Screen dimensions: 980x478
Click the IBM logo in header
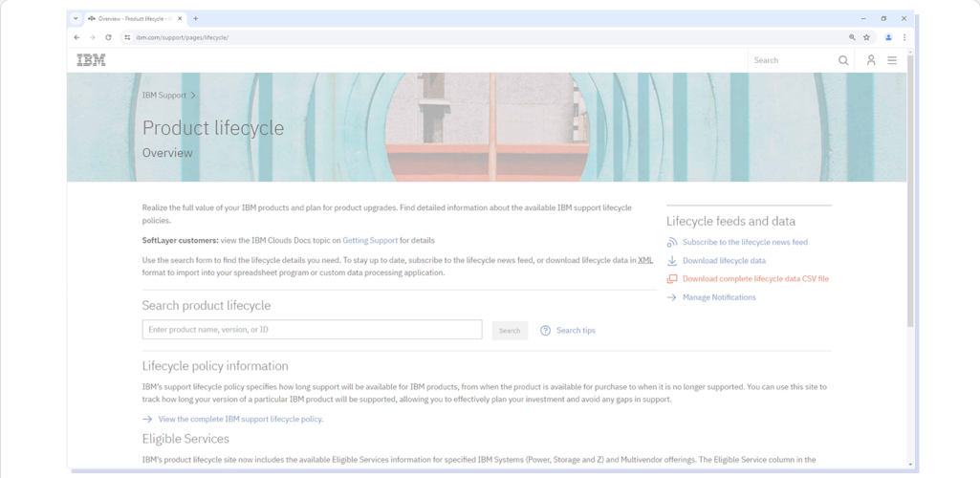91,60
